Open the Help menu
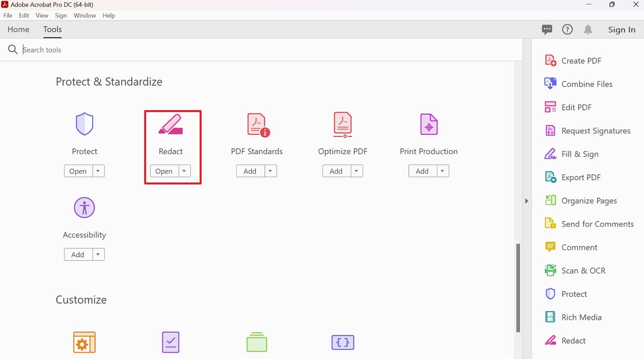Image resolution: width=644 pixels, height=359 pixels. pyautogui.click(x=109, y=15)
